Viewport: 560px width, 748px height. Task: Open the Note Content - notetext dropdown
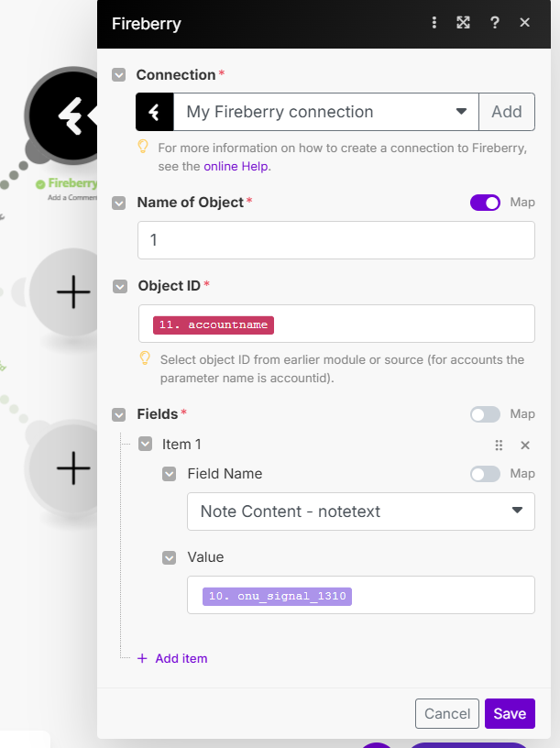click(360, 511)
